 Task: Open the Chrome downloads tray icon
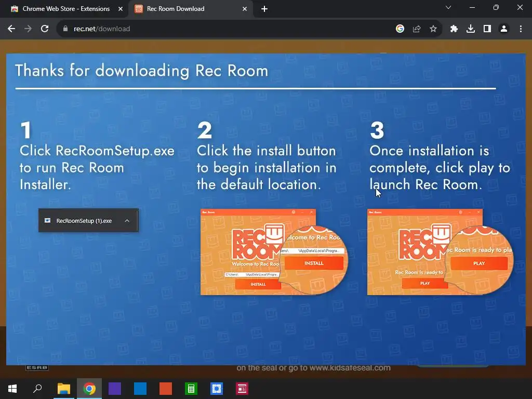pyautogui.click(x=471, y=29)
